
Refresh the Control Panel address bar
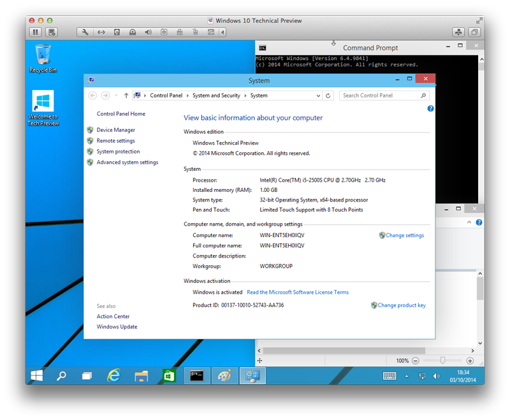[x=328, y=96]
